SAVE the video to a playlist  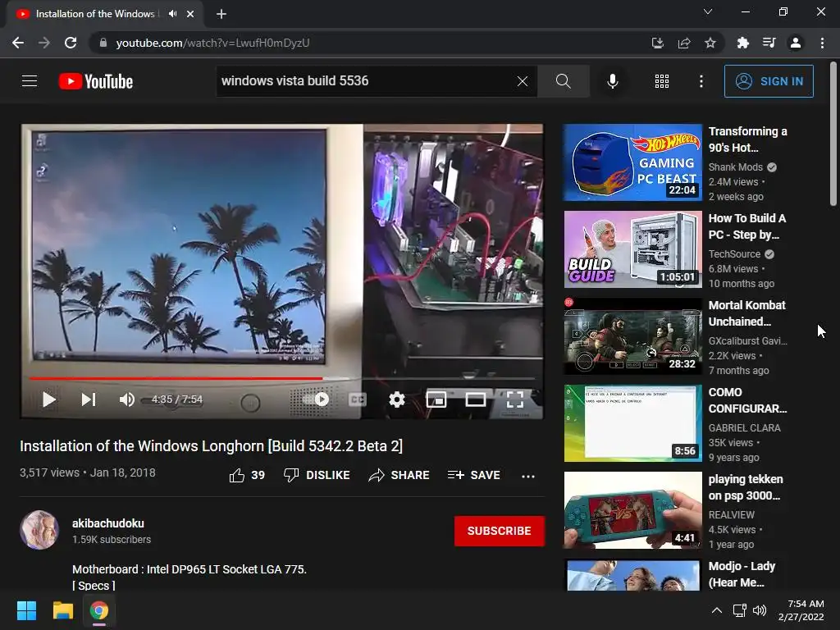(473, 475)
